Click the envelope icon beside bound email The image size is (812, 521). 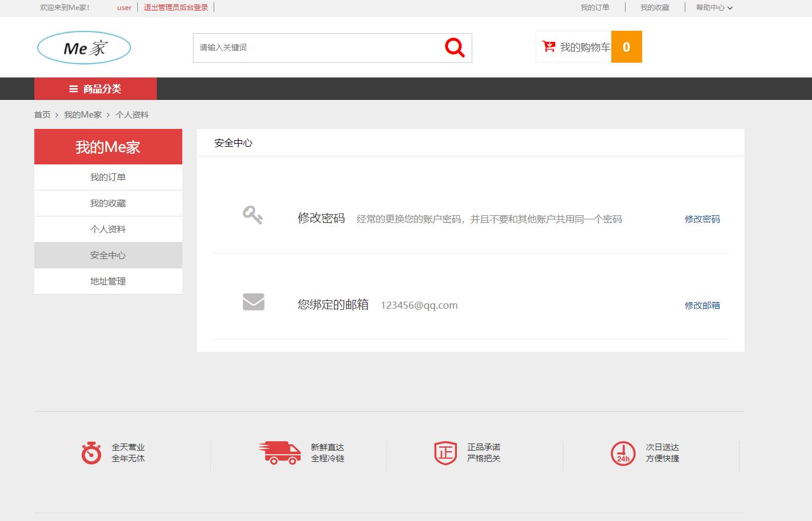[253, 302]
